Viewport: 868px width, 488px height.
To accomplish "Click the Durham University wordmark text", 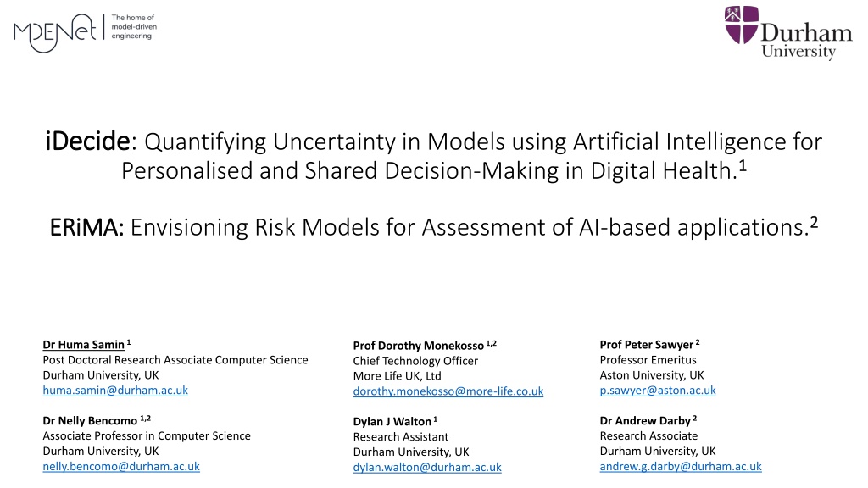I will [x=806, y=41].
